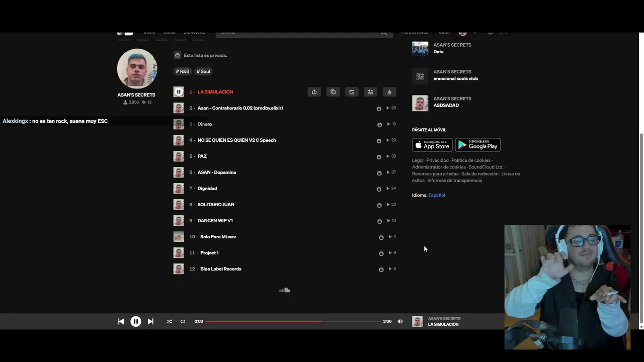Click the lock icon on the PAZ row

point(379,157)
